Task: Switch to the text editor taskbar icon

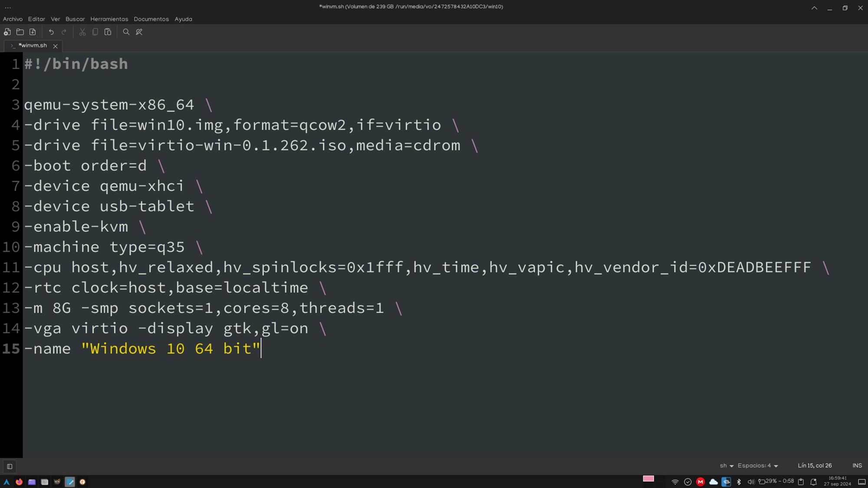Action: 70,482
